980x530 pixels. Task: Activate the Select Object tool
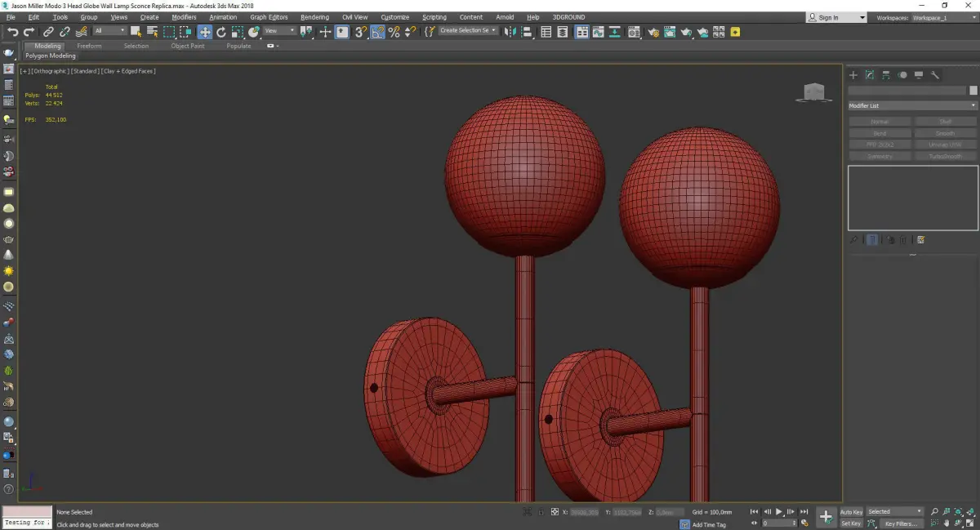click(136, 32)
